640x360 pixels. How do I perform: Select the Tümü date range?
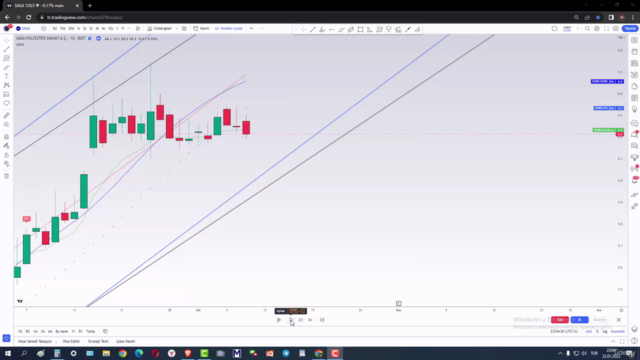(90, 331)
